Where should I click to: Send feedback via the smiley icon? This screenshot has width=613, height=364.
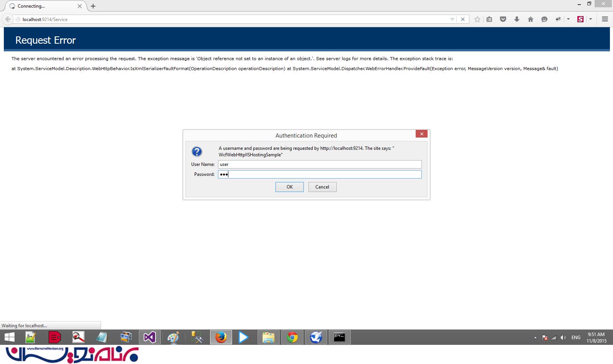point(544,19)
